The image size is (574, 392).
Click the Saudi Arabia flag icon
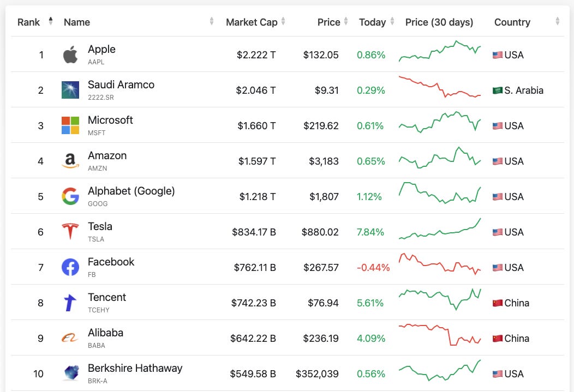tap(498, 91)
